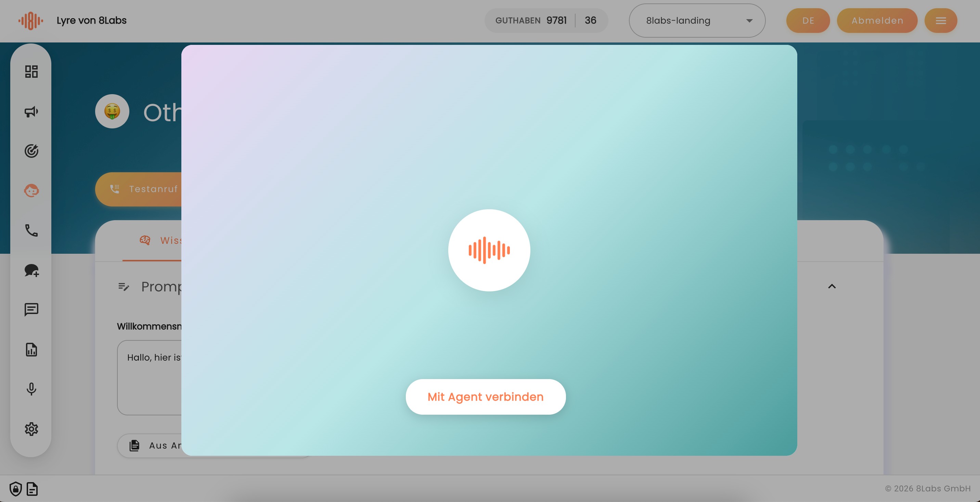
Task: Open the 8labs-landing workspace dropdown
Action: tap(697, 21)
